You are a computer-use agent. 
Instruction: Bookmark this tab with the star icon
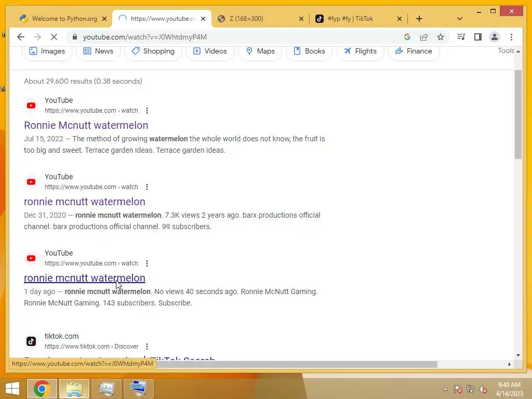coord(441,37)
